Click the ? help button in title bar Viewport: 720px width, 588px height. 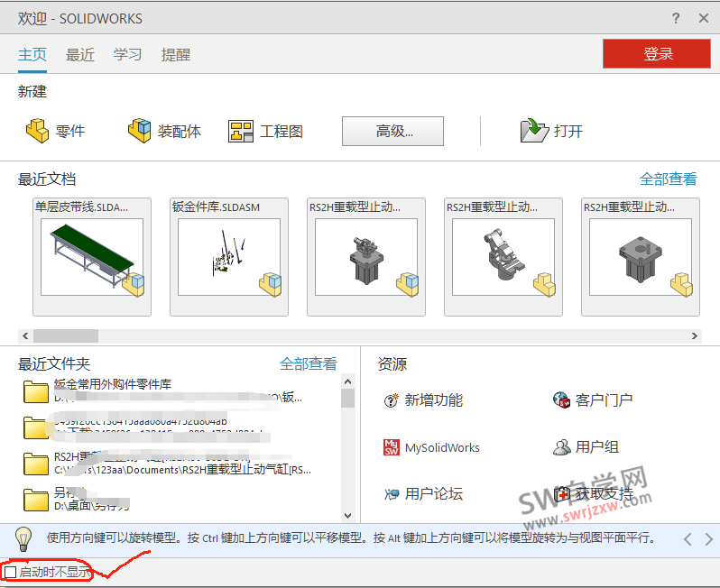(x=676, y=18)
